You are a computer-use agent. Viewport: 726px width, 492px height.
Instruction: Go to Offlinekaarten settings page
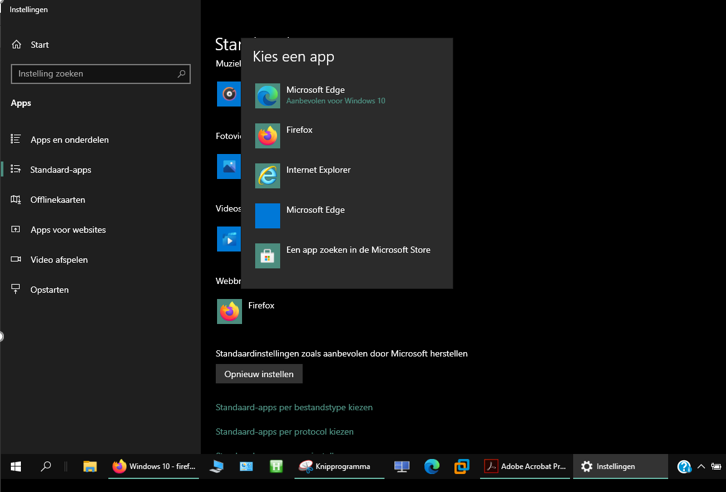[x=57, y=200]
